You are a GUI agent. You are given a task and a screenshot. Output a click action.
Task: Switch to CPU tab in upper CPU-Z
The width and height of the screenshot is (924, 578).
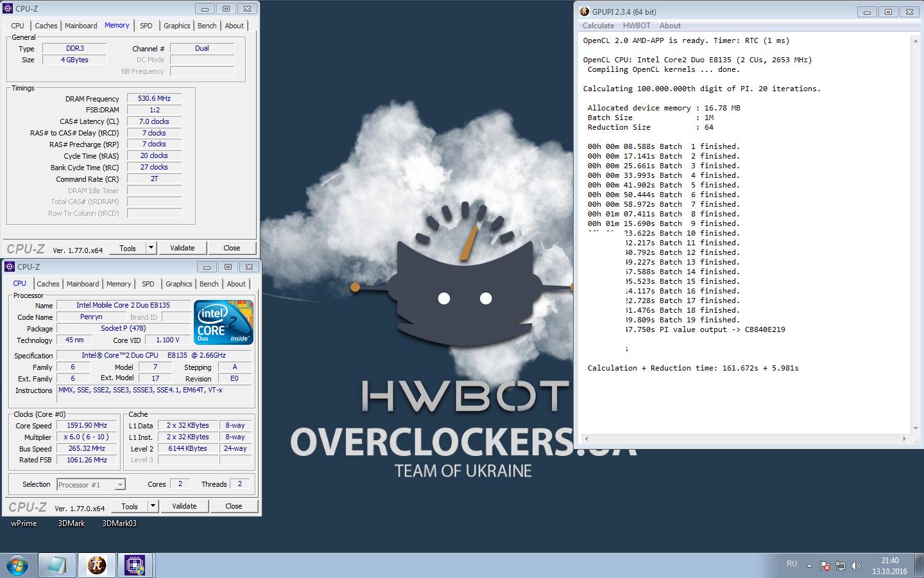[x=18, y=26]
